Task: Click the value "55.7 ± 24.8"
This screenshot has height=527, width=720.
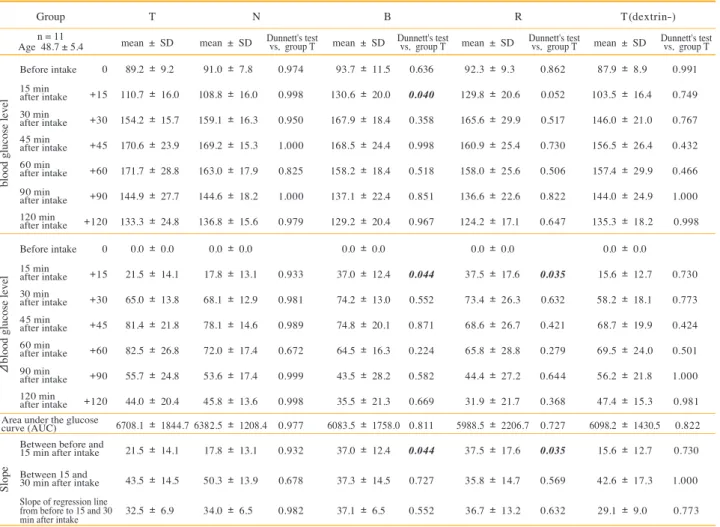Action: pyautogui.click(x=152, y=376)
